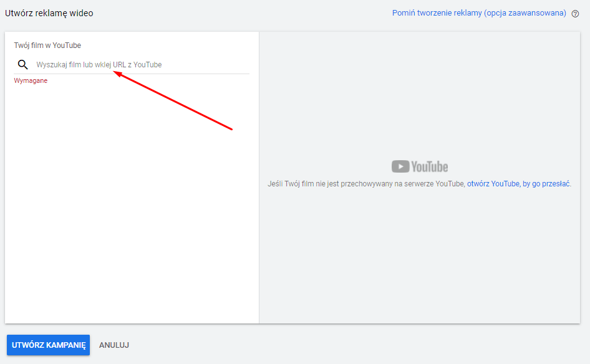Click the magnifying glass search icon
Image resolution: width=590 pixels, height=364 pixels.
tap(23, 64)
